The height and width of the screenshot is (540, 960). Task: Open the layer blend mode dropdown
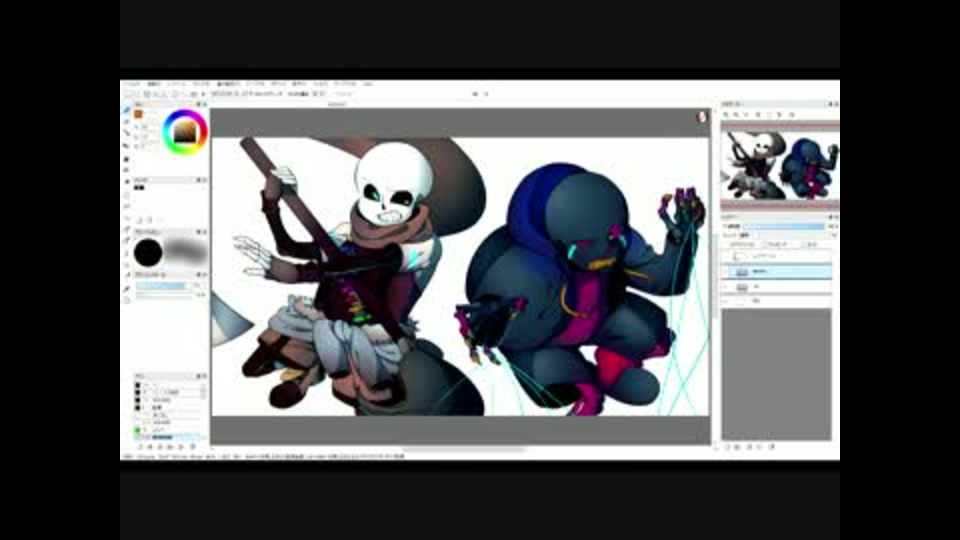coord(787,235)
